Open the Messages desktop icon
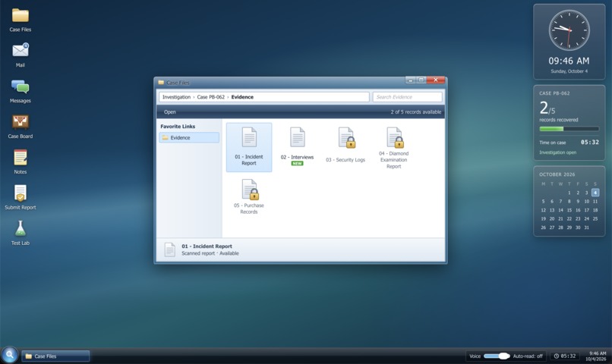The height and width of the screenshot is (364, 612). point(21,91)
